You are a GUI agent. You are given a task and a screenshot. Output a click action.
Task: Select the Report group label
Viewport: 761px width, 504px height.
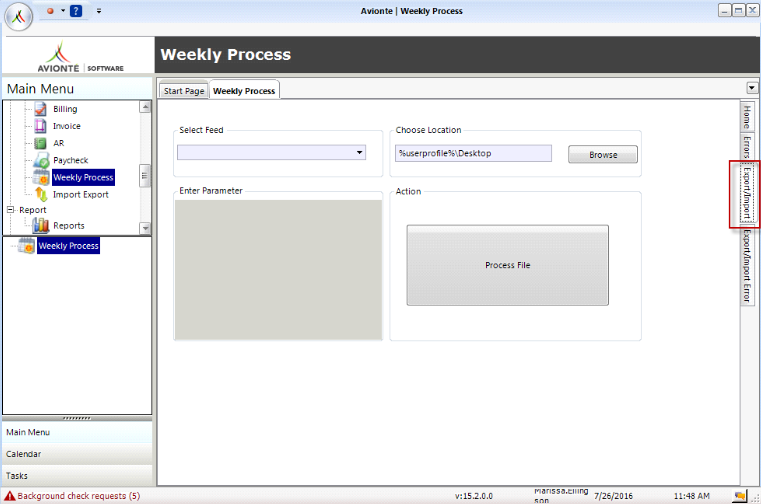coord(33,210)
